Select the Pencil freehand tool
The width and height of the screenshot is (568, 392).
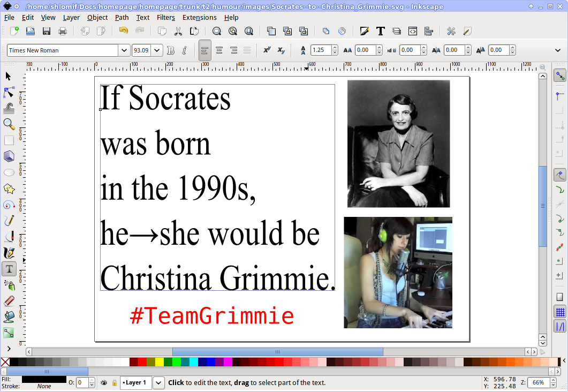pyautogui.click(x=9, y=221)
